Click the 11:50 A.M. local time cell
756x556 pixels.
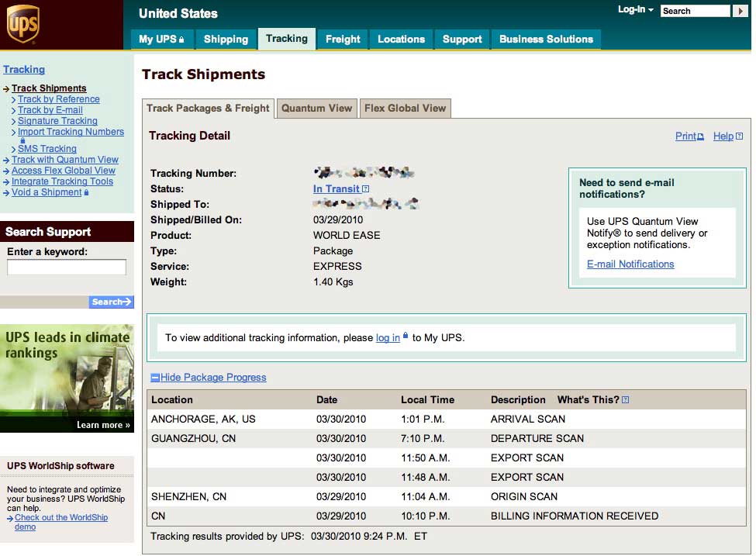click(425, 458)
